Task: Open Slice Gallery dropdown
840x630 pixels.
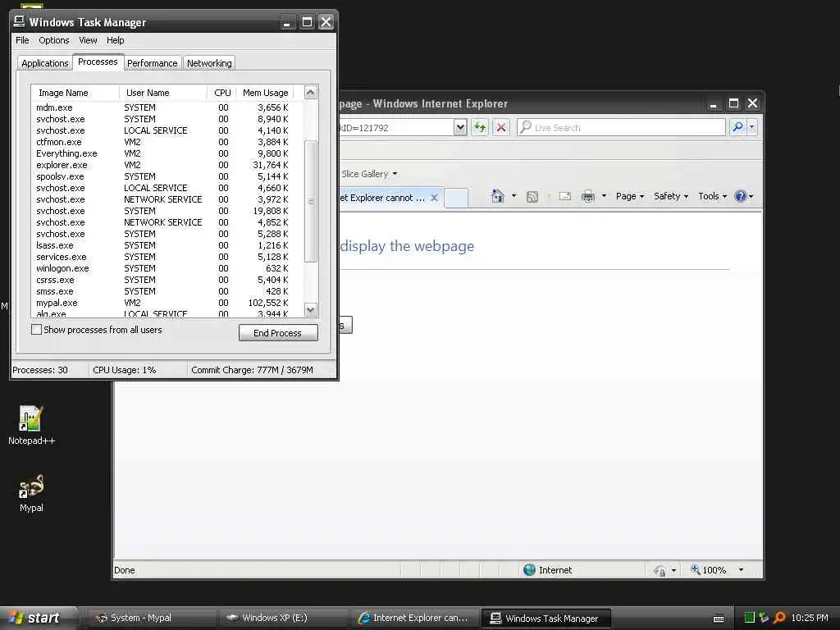Action: pyautogui.click(x=369, y=174)
